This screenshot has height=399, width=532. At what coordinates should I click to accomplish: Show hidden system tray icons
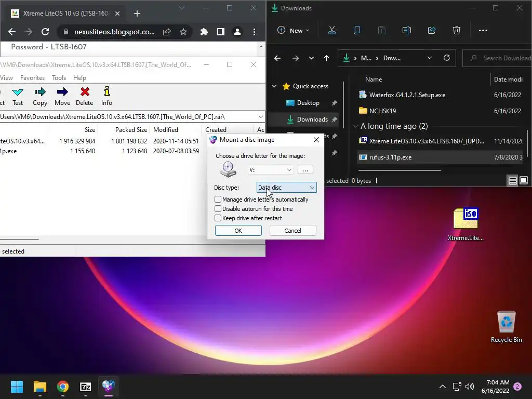click(443, 387)
